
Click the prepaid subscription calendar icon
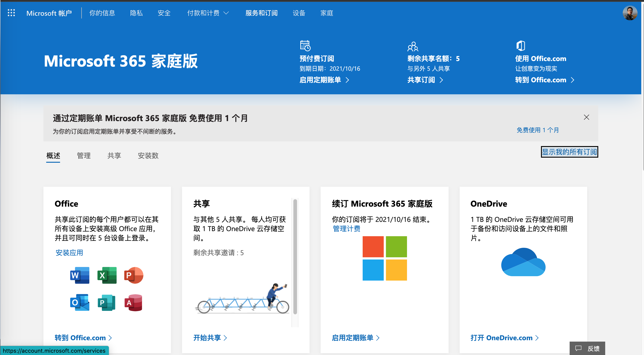[x=305, y=46]
